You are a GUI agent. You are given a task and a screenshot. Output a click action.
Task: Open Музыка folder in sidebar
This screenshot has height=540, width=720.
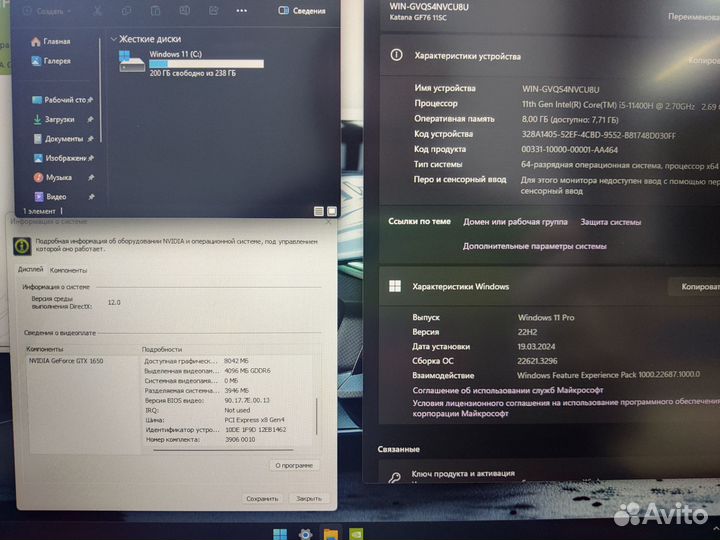[x=52, y=177]
